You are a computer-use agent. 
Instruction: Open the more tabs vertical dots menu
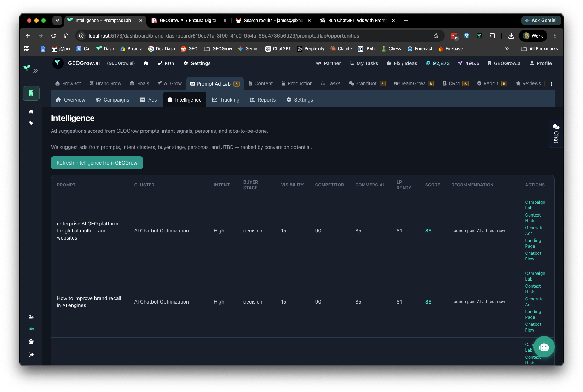tap(551, 84)
